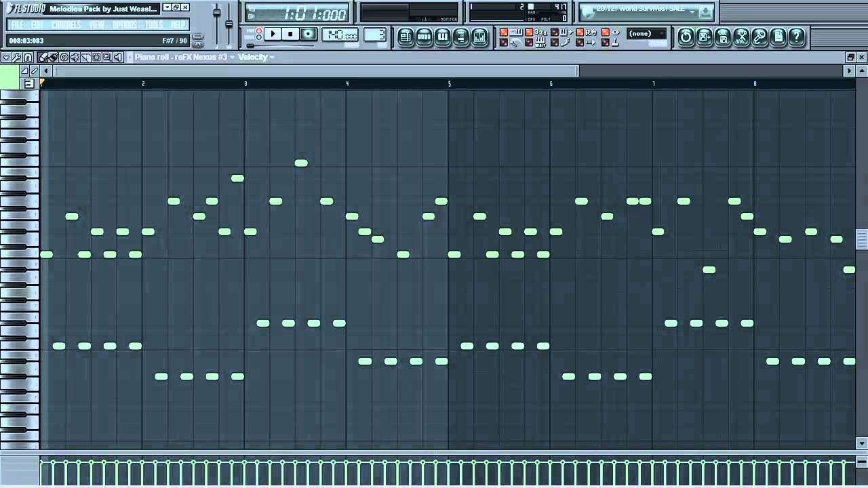
Task: Expand the reFX Nexus #3 channel dropdown
Action: 232,57
